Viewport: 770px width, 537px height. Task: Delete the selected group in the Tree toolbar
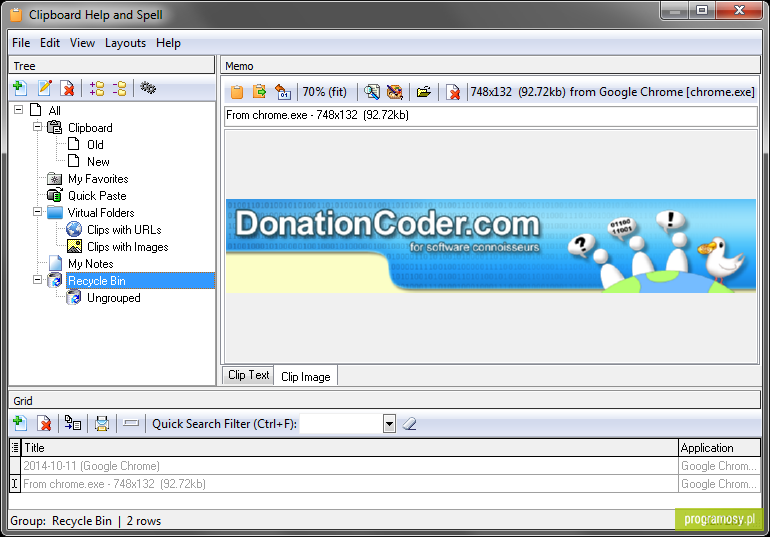pyautogui.click(x=67, y=88)
